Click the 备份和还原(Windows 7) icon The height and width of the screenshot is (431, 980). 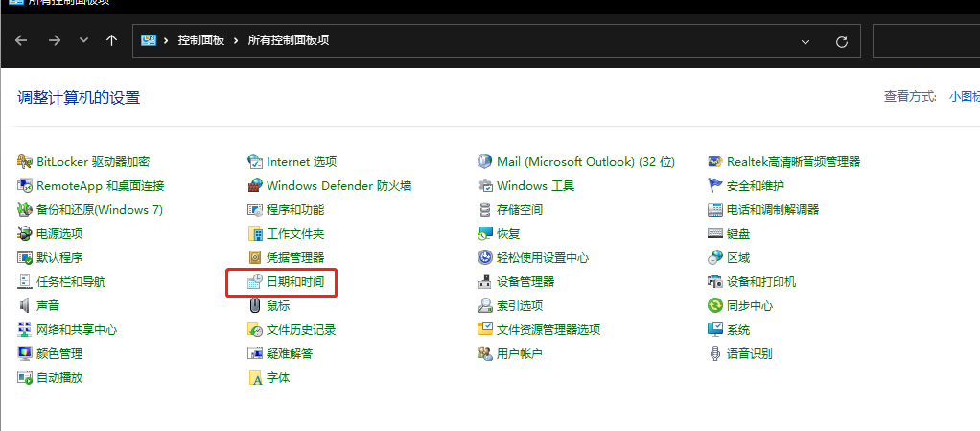click(24, 209)
